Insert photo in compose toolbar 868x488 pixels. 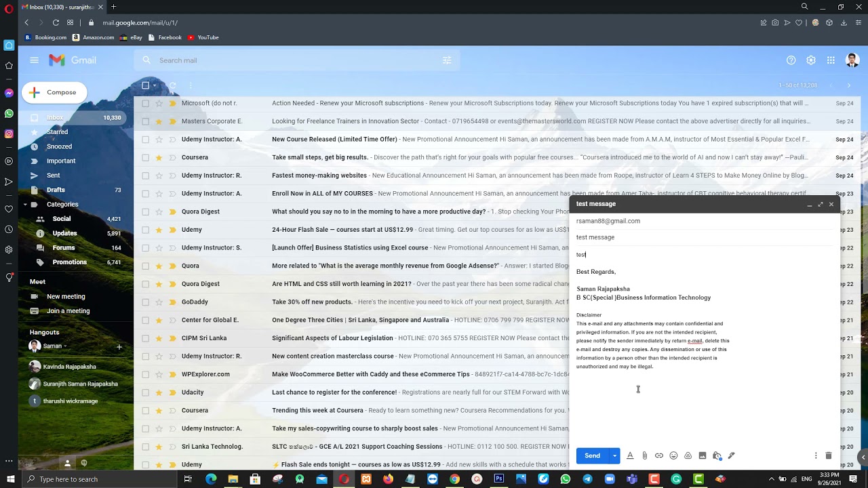[x=703, y=455]
